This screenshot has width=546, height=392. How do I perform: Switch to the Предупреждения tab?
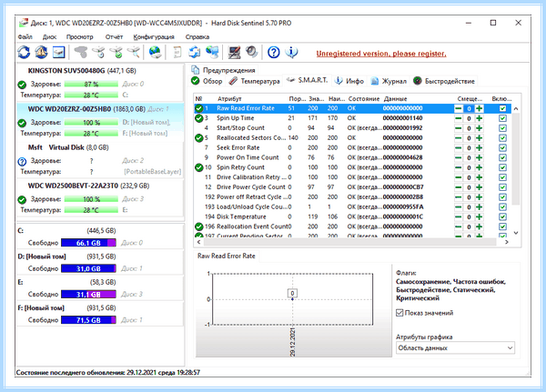pos(224,70)
